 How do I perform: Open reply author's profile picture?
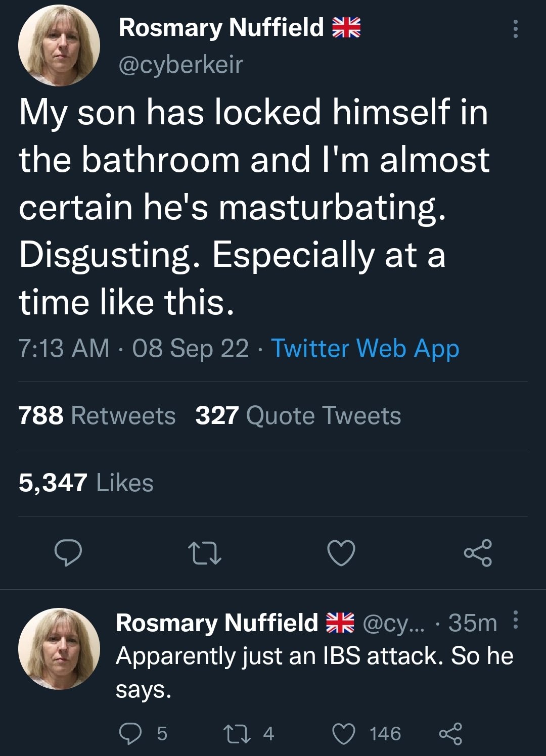[59, 649]
